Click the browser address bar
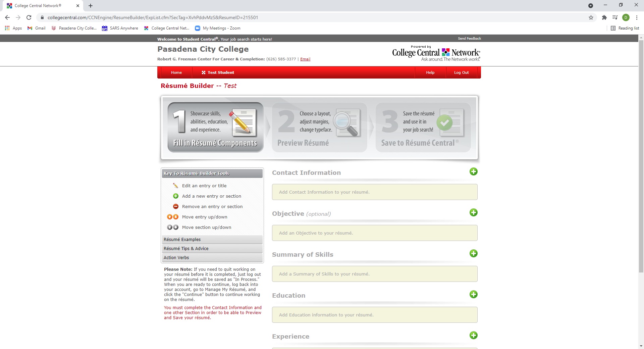This screenshot has height=349, width=644. pyautogui.click(x=315, y=17)
